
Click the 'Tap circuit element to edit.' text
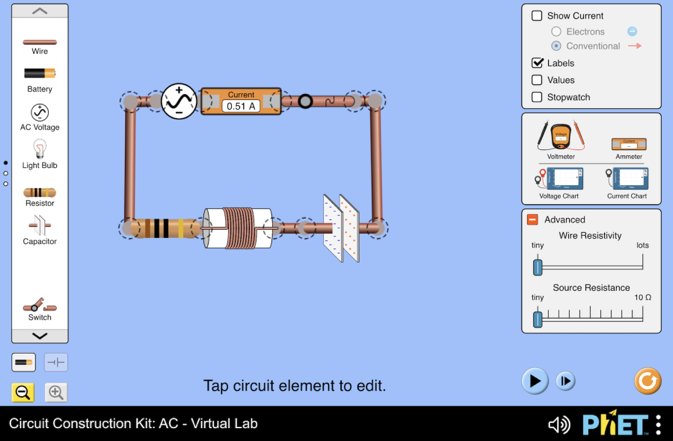[294, 386]
